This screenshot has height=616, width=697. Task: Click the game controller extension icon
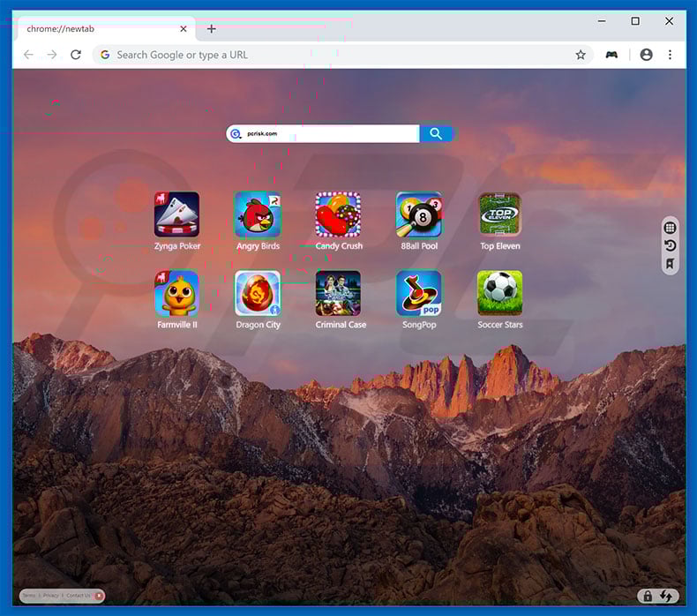pos(611,55)
